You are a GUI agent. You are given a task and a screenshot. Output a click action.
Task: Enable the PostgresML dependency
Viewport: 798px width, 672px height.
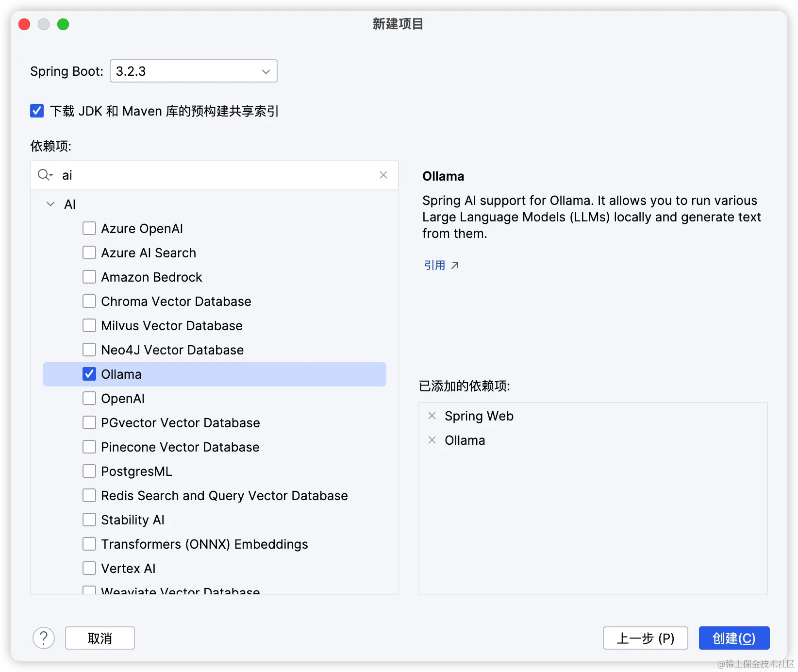[x=89, y=471]
